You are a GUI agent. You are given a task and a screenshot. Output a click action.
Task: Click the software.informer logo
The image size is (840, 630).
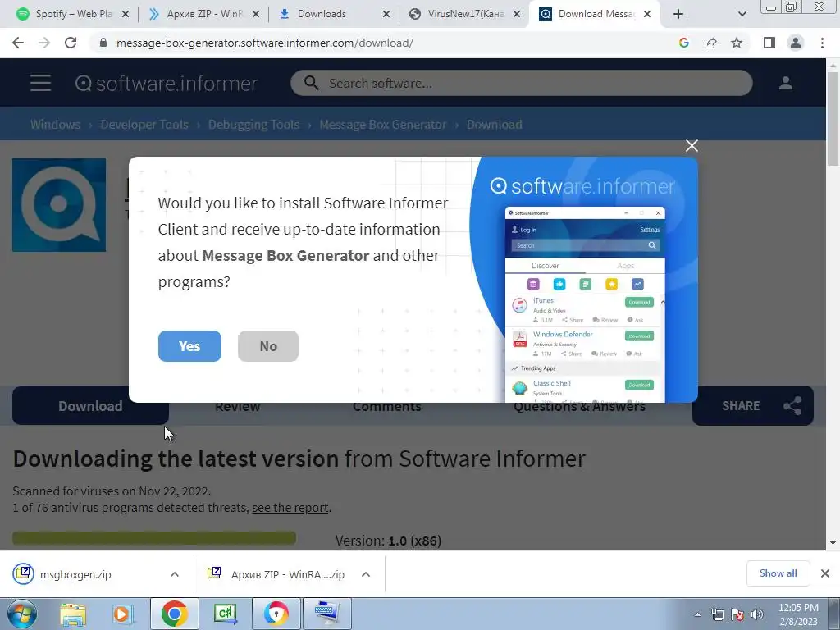[166, 84]
